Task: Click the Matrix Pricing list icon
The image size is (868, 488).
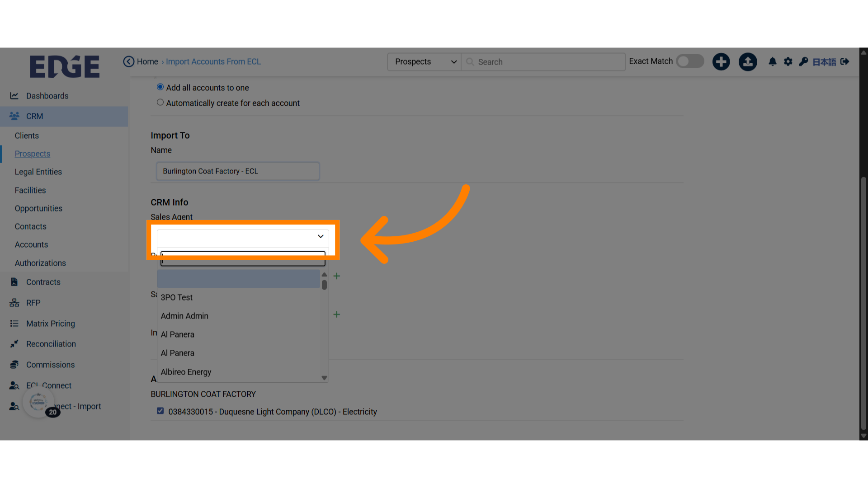Action: [x=14, y=324]
